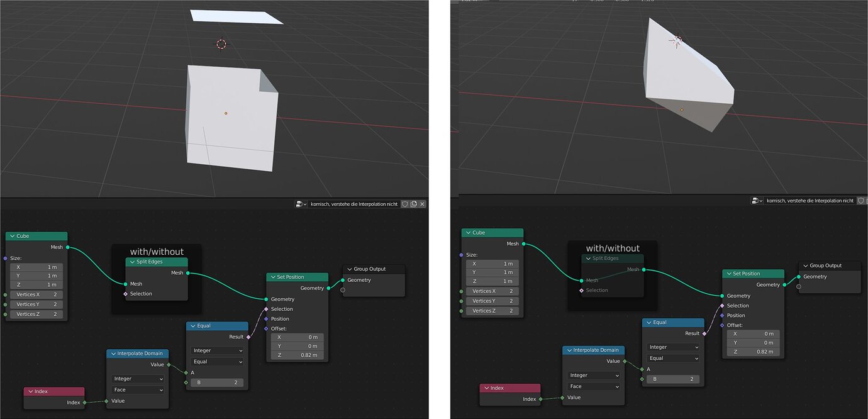The width and height of the screenshot is (868, 419).
Task: Open the Equal operation dropdown
Action: pyautogui.click(x=217, y=362)
